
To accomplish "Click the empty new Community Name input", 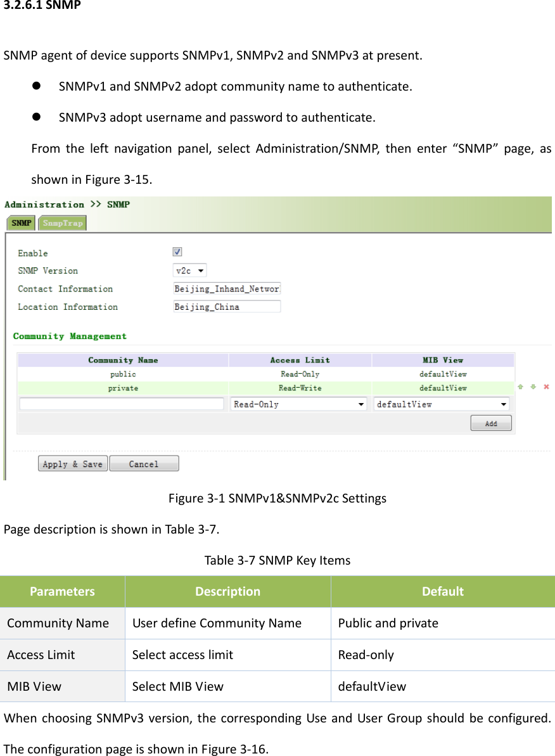I will click(x=120, y=404).
